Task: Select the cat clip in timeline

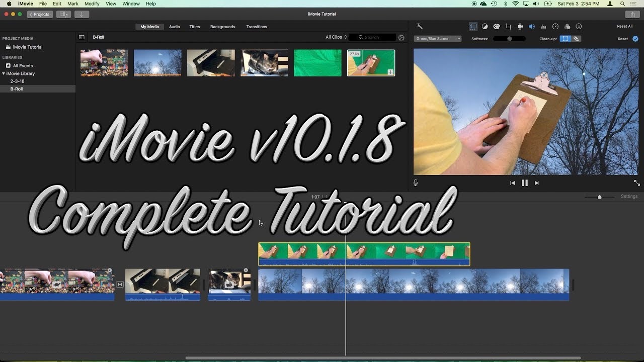Action: click(x=229, y=285)
